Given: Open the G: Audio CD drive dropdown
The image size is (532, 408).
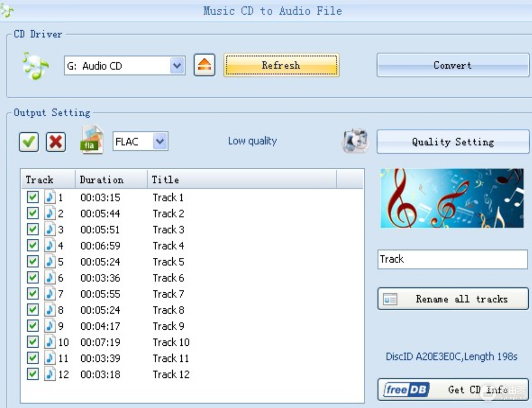Looking at the screenshot, I should [177, 66].
